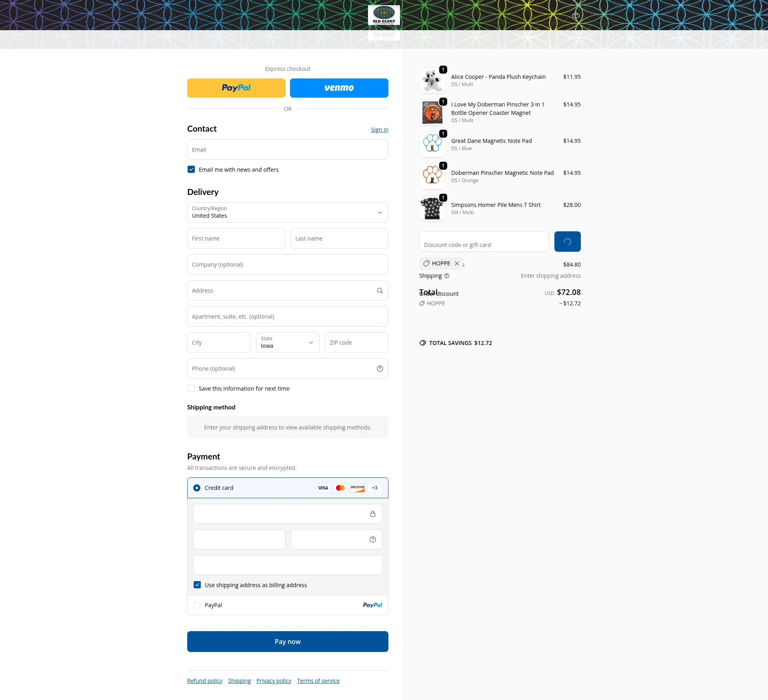
Task: Uncheck Use shipping address as billing address
Action: (x=197, y=585)
